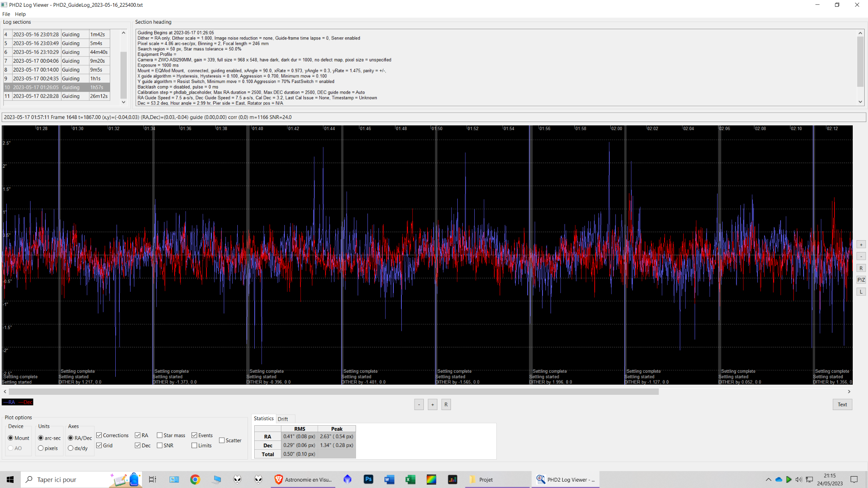Image resolution: width=868 pixels, height=488 pixels.
Task: Open the volume control tray icon
Action: 798,480
